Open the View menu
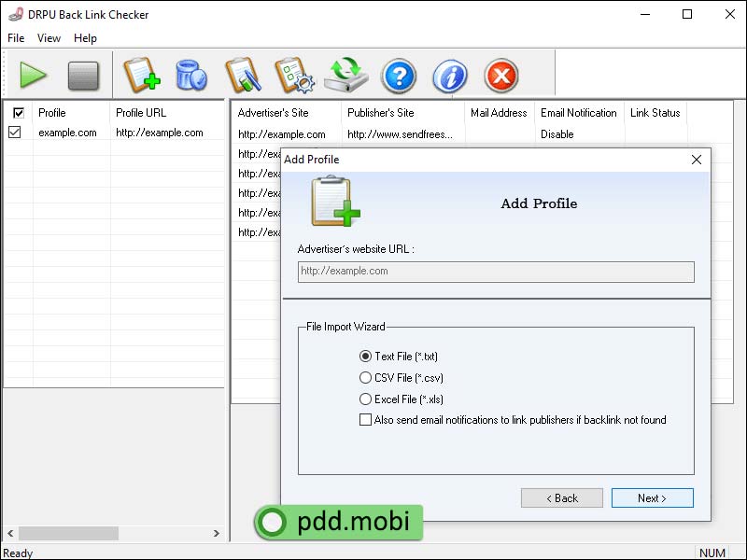747x560 pixels. click(x=49, y=38)
